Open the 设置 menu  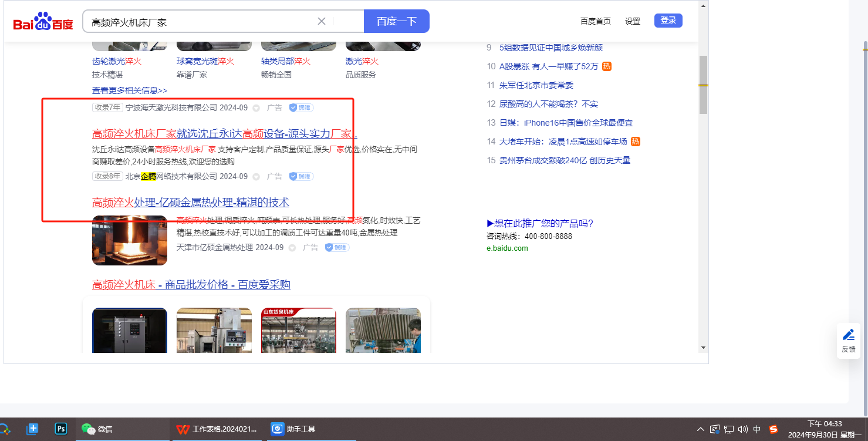(x=633, y=21)
